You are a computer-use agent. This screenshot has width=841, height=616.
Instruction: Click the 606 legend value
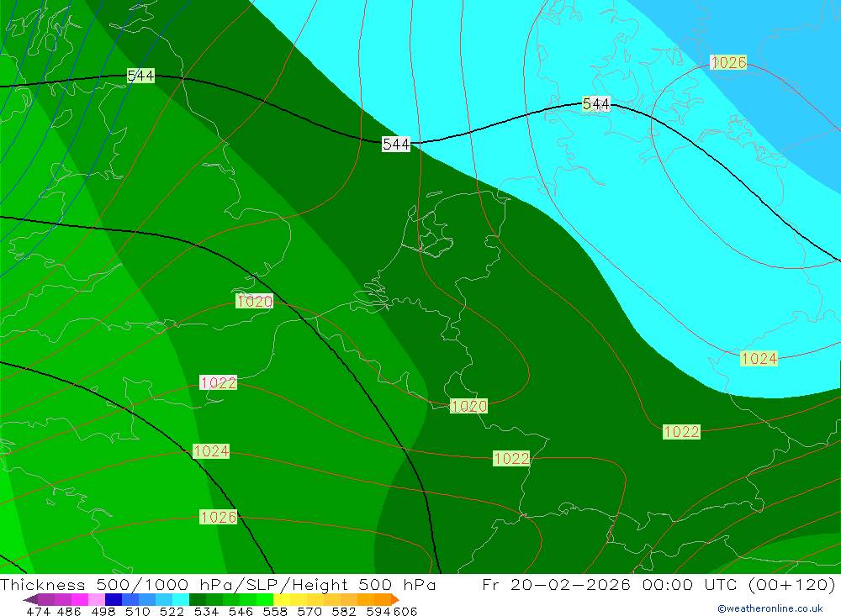tap(405, 611)
